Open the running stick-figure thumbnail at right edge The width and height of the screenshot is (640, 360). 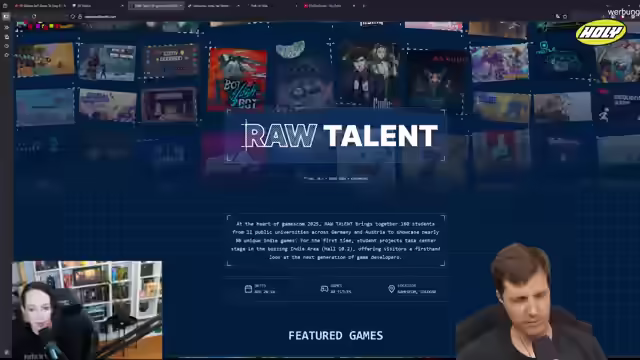coord(618,107)
